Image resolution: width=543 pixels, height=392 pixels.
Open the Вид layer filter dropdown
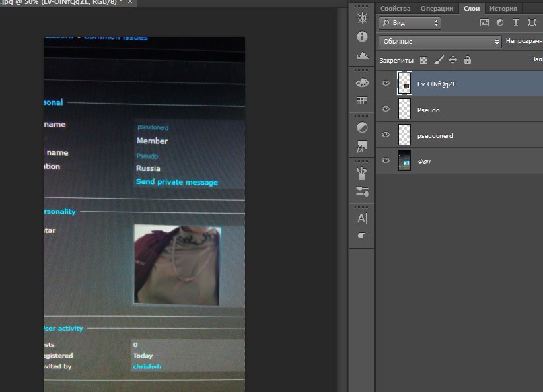pyautogui.click(x=410, y=23)
